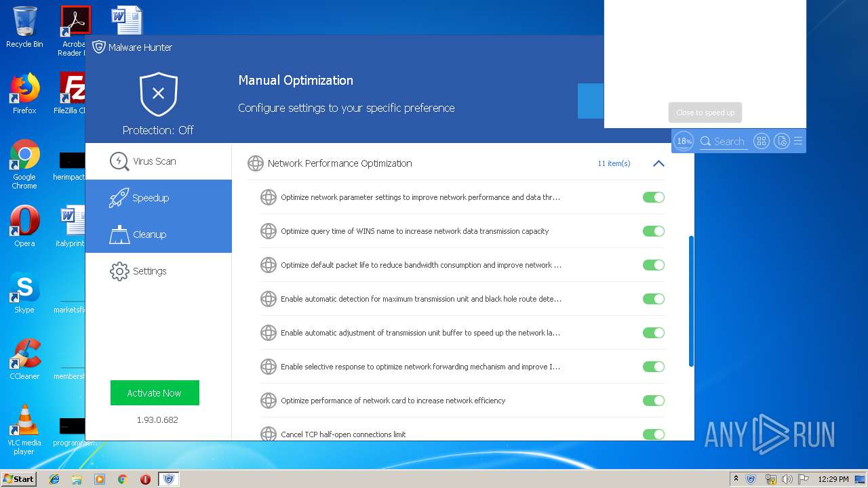Click the 11 item(s) count label
The height and width of the screenshot is (488, 868).
[x=614, y=163]
